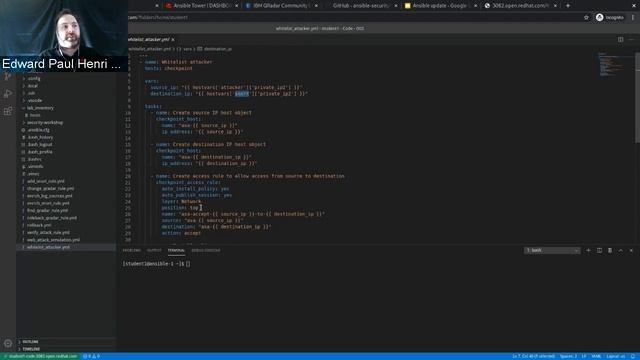Expand the .vscode folder
Image resolution: width=640 pixels, height=360 pixels.
coord(35,100)
